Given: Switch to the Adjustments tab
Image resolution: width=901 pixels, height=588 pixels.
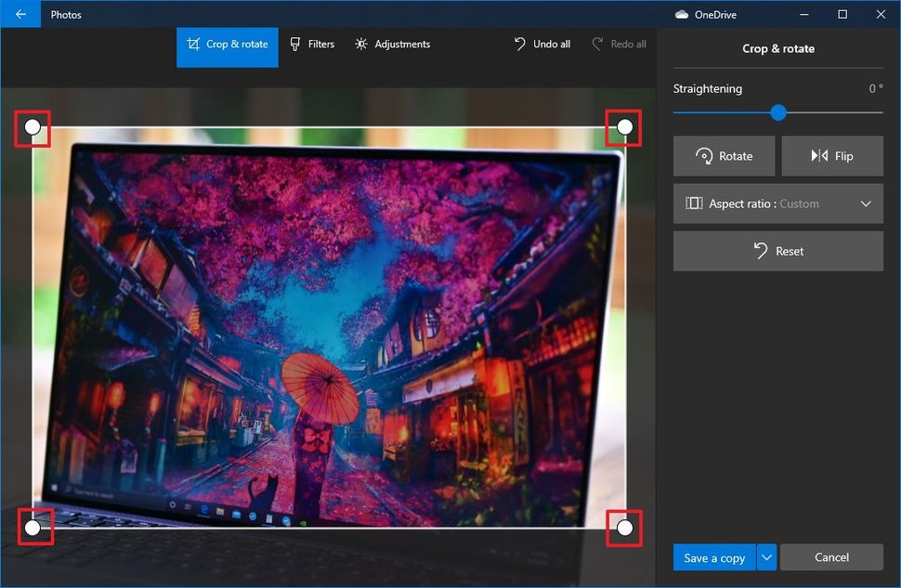Looking at the screenshot, I should [392, 44].
